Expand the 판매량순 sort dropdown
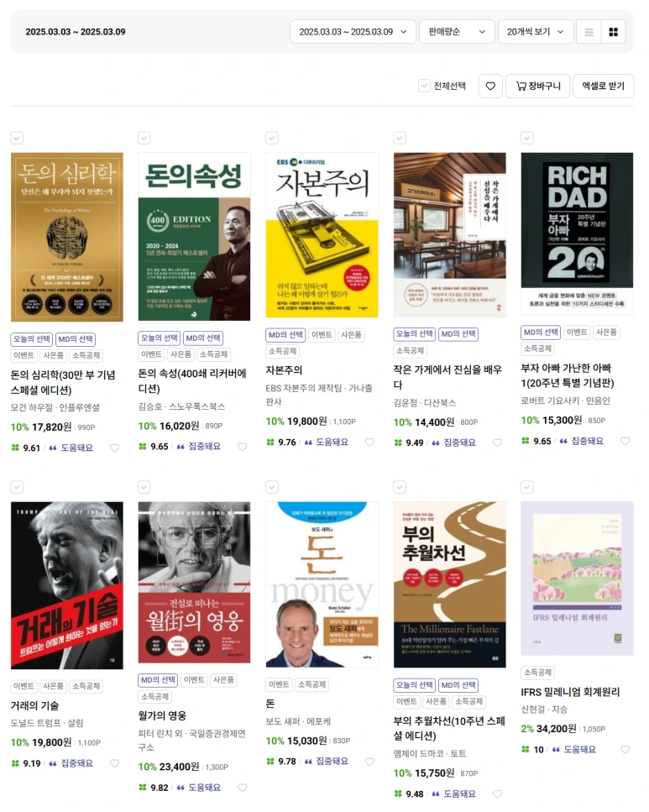Screen dimensions: 649x812 click(x=457, y=32)
